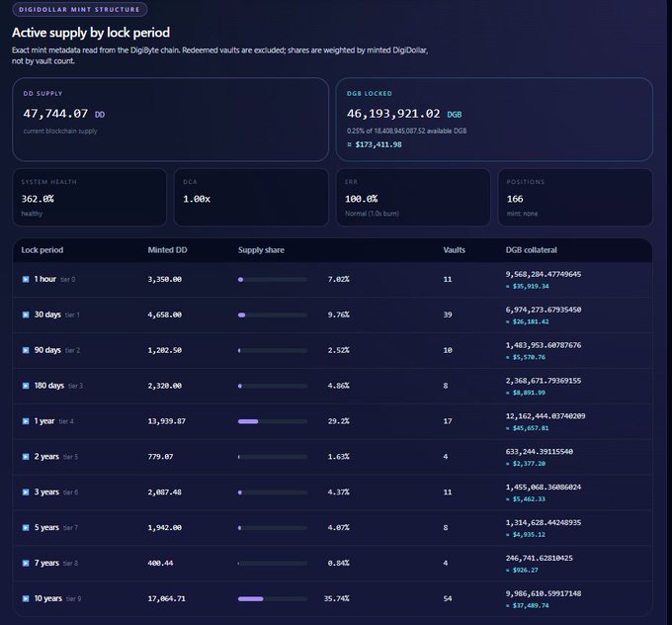Click minted value 3,350.00
This screenshot has height=625, width=672.
(165, 279)
